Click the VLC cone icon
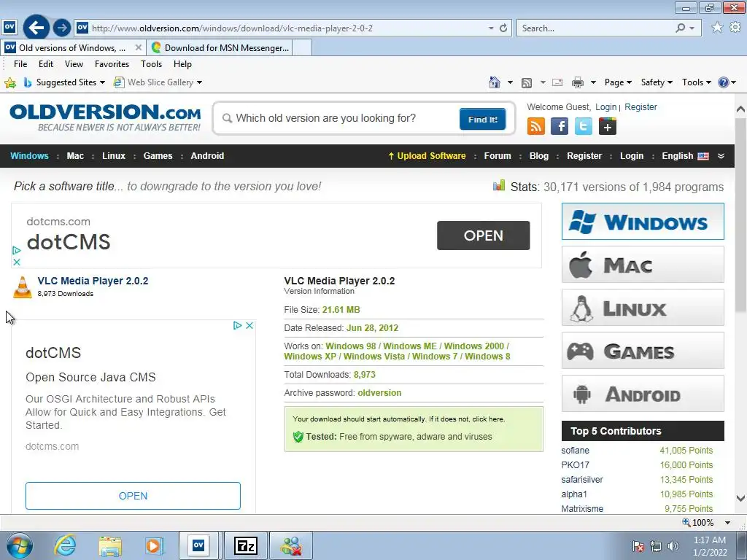 point(23,287)
